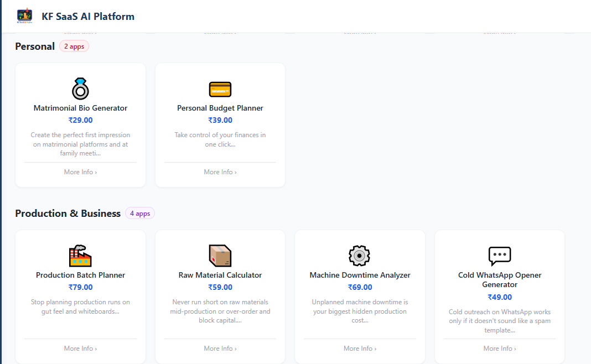Click the KF SaaS AI Platform title text
The width and height of the screenshot is (591, 364).
tap(87, 16)
